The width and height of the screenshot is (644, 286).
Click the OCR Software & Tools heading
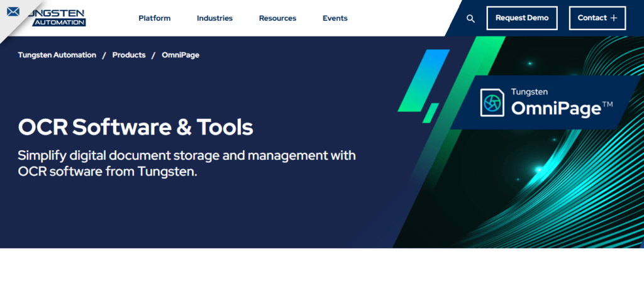(136, 127)
